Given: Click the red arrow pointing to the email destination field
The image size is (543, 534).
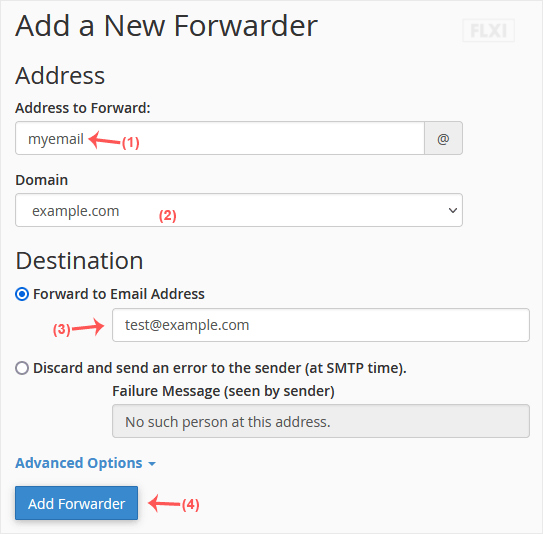Looking at the screenshot, I should click(x=88, y=327).
